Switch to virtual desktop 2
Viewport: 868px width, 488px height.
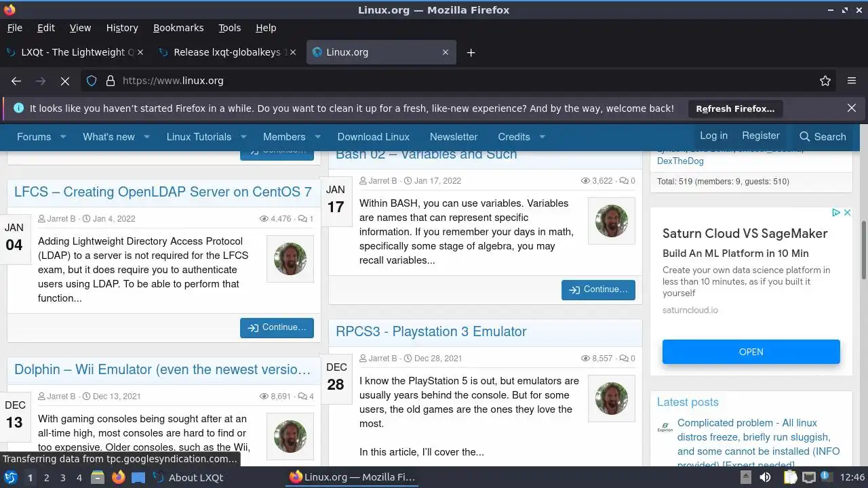coord(46,477)
